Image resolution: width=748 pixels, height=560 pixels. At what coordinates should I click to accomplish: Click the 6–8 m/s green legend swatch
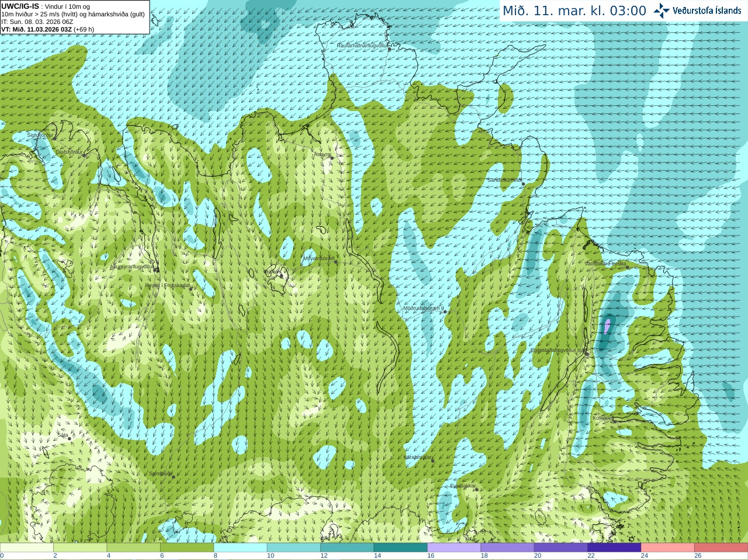pos(187,548)
